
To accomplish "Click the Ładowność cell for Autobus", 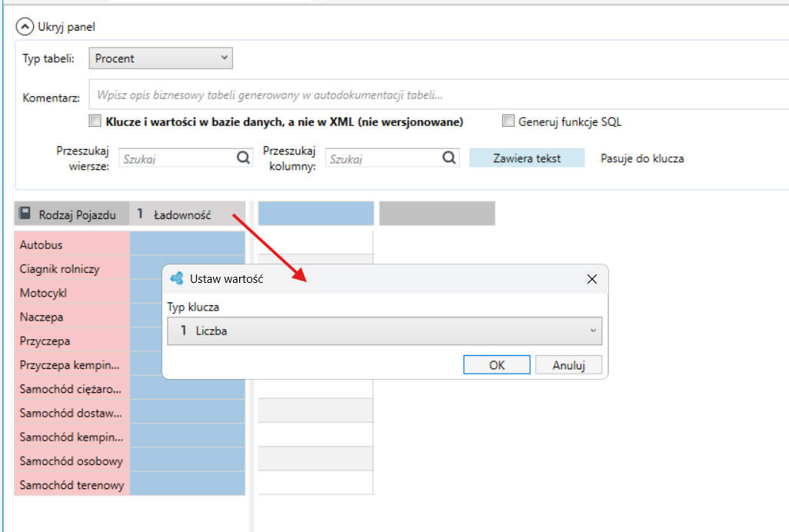I will (188, 244).
